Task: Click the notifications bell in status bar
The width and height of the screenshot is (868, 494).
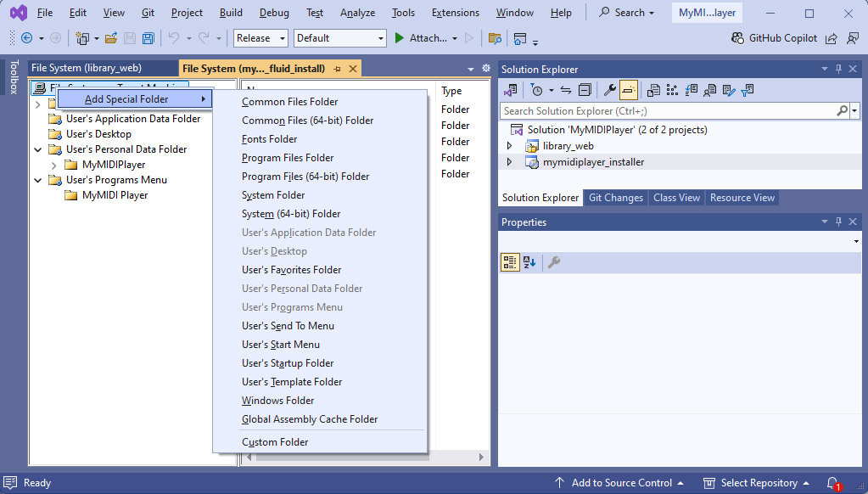Action: click(x=832, y=483)
